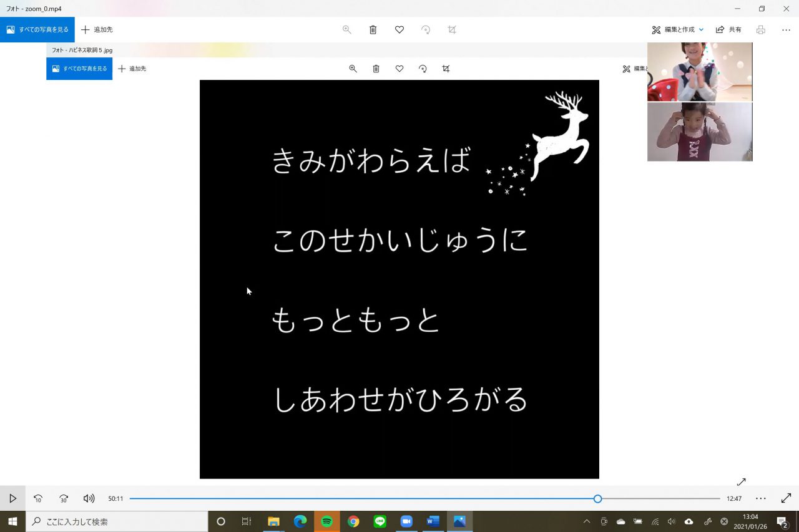
Task: Click the delete trash icon in top toolbar
Action: (373, 29)
